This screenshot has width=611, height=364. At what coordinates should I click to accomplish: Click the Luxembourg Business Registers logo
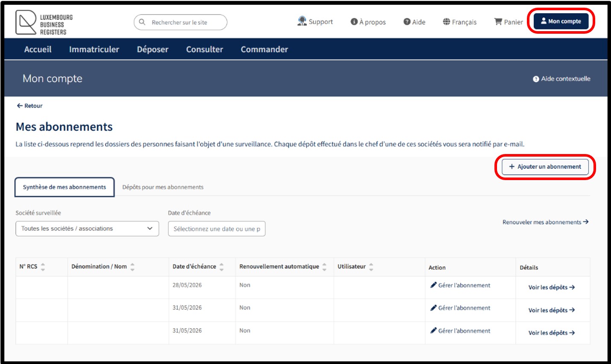(44, 23)
